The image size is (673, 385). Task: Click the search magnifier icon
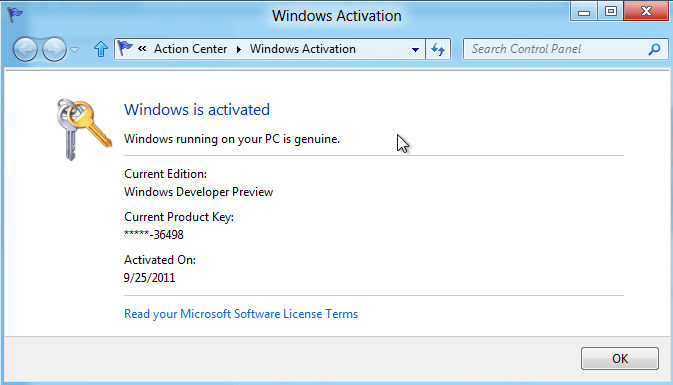pos(654,49)
